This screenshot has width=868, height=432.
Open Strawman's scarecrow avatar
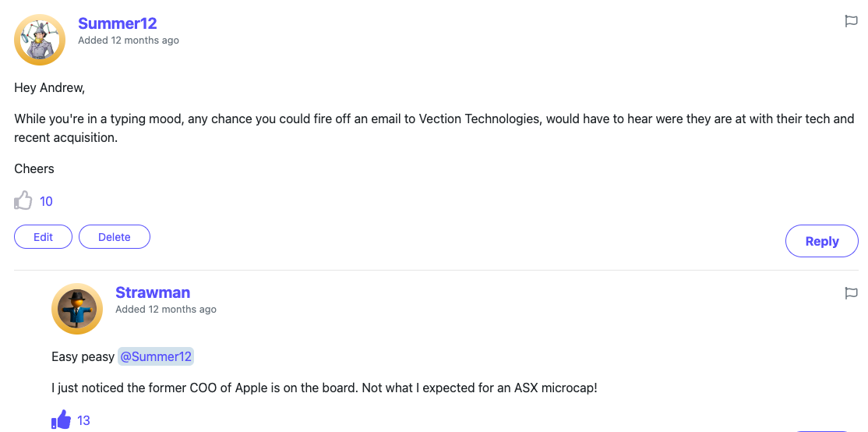pyautogui.click(x=77, y=309)
